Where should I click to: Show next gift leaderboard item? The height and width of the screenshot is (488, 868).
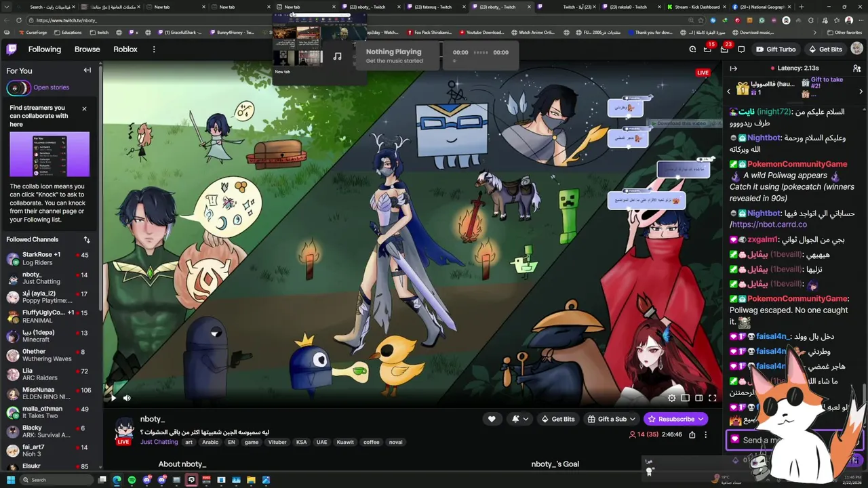pos(861,91)
